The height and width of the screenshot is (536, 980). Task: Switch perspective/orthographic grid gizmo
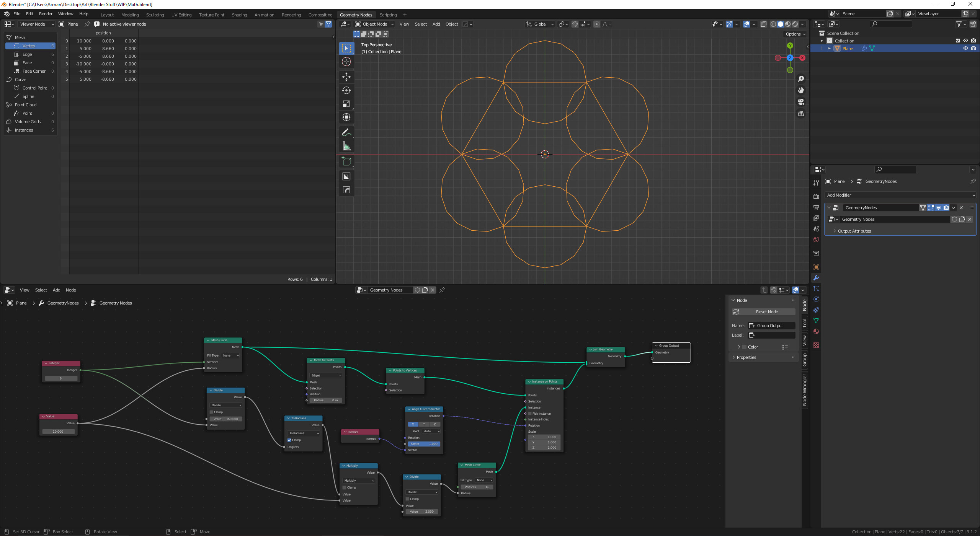coord(801,114)
